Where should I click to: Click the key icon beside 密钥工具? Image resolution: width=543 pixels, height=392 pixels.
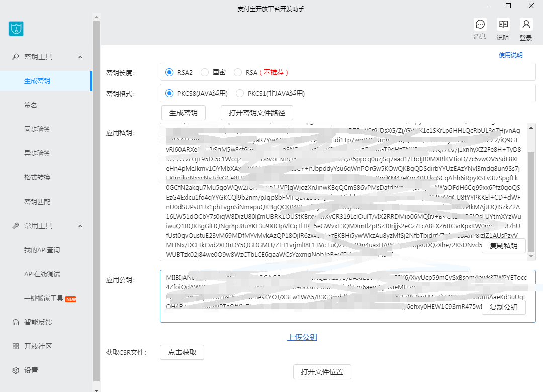tap(16, 56)
